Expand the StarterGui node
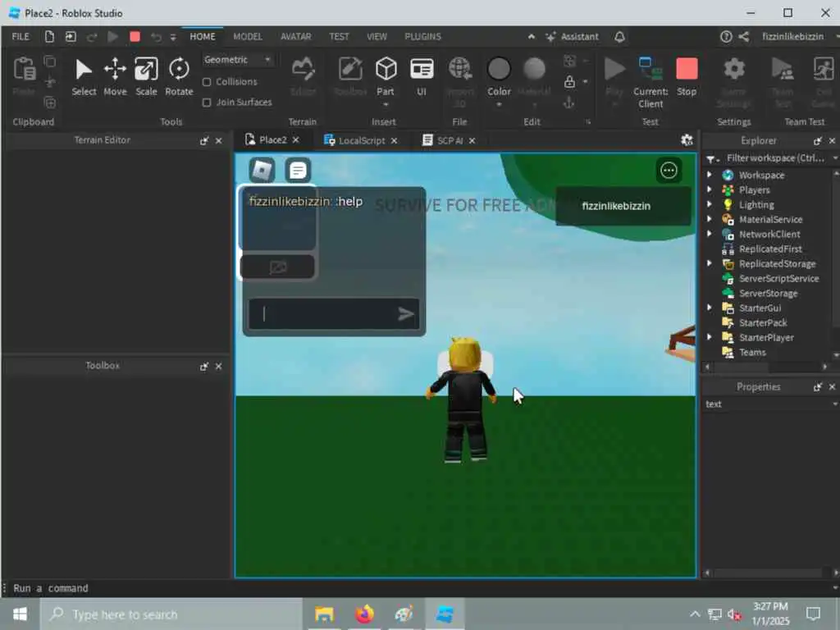The image size is (840, 630). [x=710, y=308]
